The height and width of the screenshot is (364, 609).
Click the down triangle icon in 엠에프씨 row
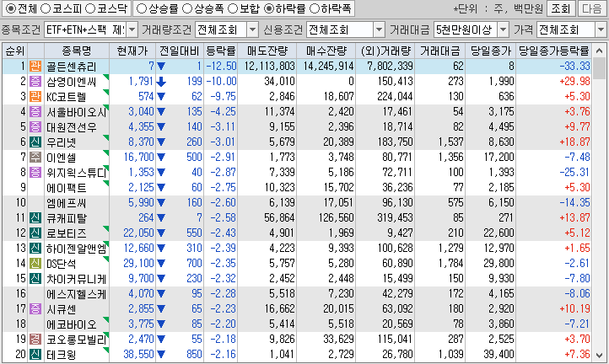161,202
